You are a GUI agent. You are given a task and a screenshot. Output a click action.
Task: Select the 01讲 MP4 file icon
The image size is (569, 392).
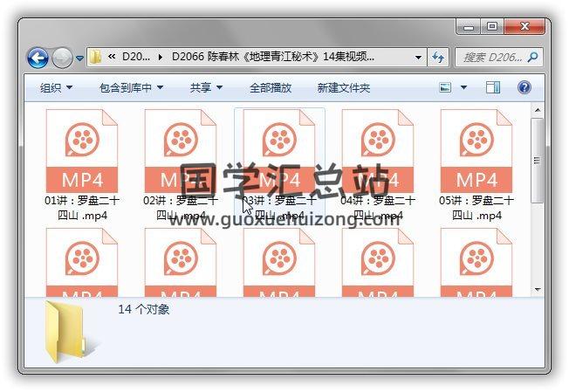[x=82, y=151]
